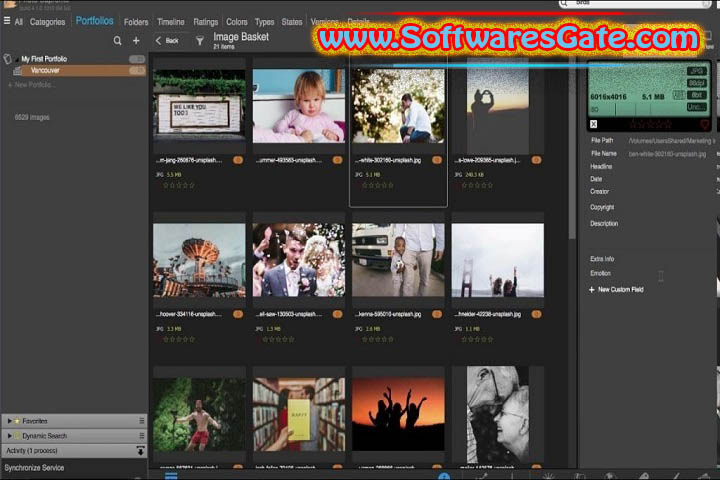Click Activity (1 process) bar
Image resolution: width=720 pixels, height=480 pixels.
[x=73, y=451]
